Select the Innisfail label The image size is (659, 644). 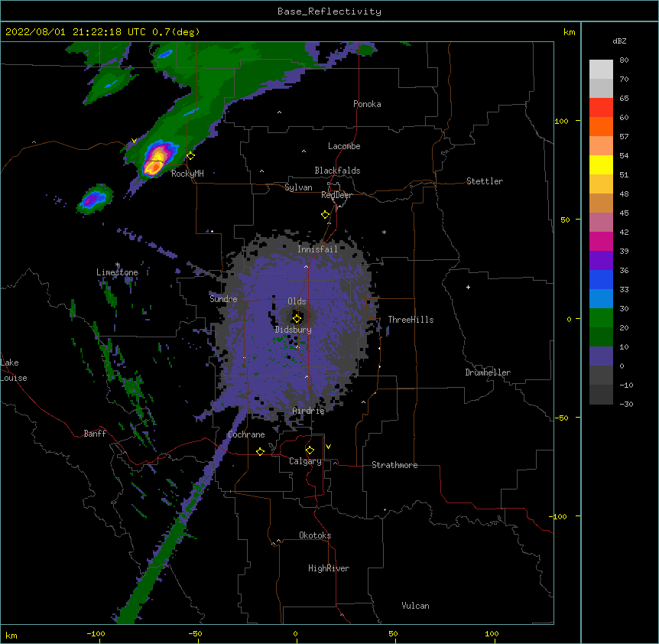point(318,249)
